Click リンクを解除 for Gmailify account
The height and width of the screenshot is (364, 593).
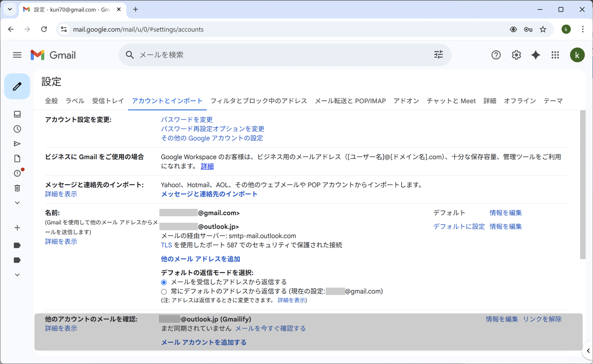(x=542, y=319)
